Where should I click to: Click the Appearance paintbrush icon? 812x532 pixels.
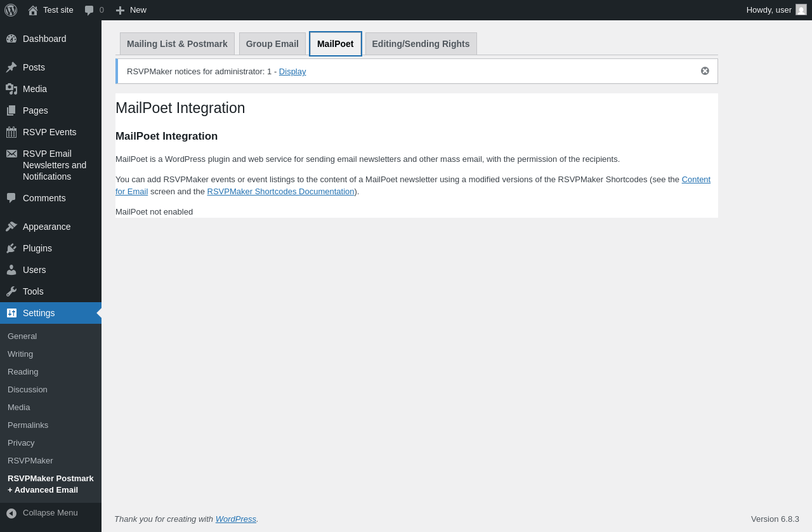point(11,227)
